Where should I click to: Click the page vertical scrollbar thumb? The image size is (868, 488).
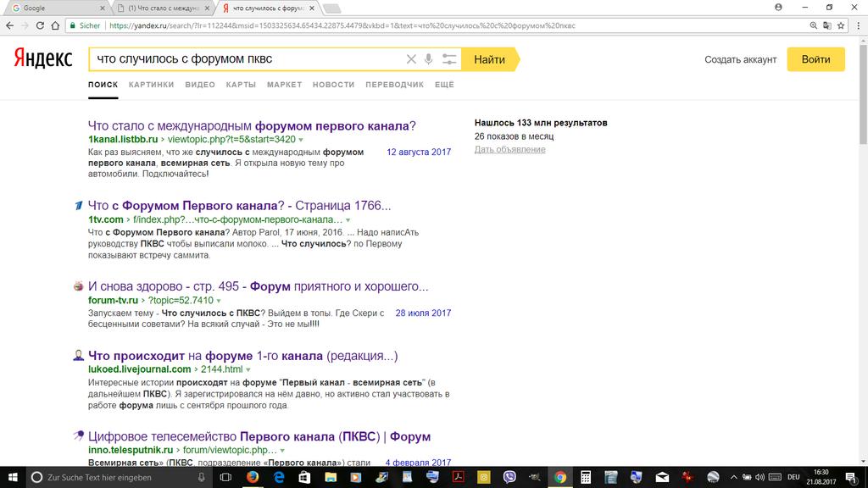click(863, 95)
